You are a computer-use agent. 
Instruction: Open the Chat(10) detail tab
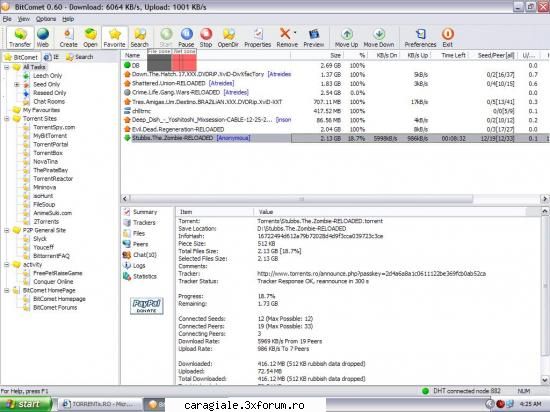140,255
